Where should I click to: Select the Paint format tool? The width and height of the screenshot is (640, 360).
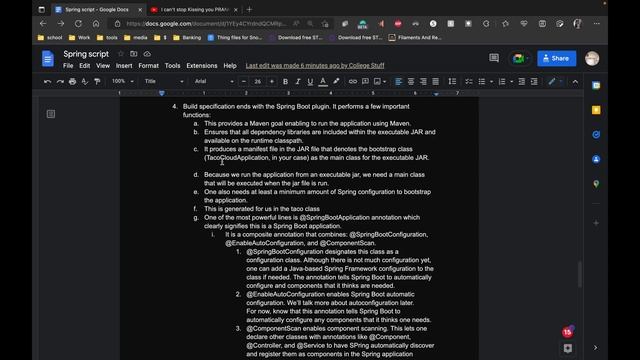pyautogui.click(x=97, y=82)
